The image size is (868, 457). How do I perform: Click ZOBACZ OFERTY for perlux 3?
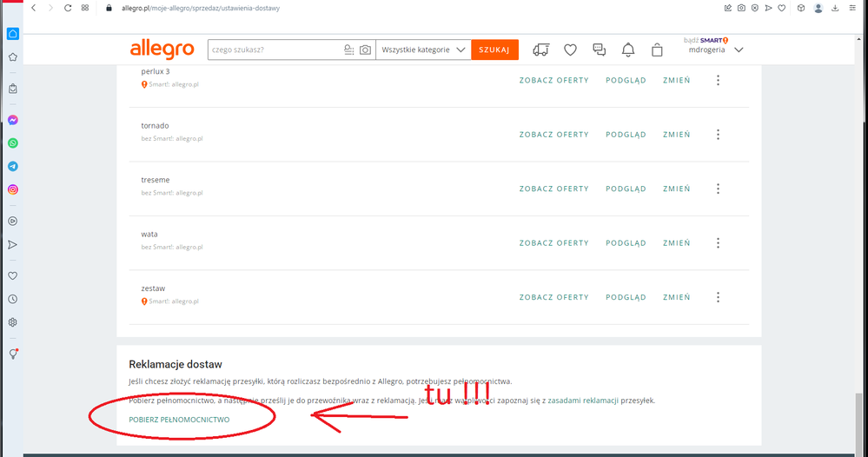[554, 80]
